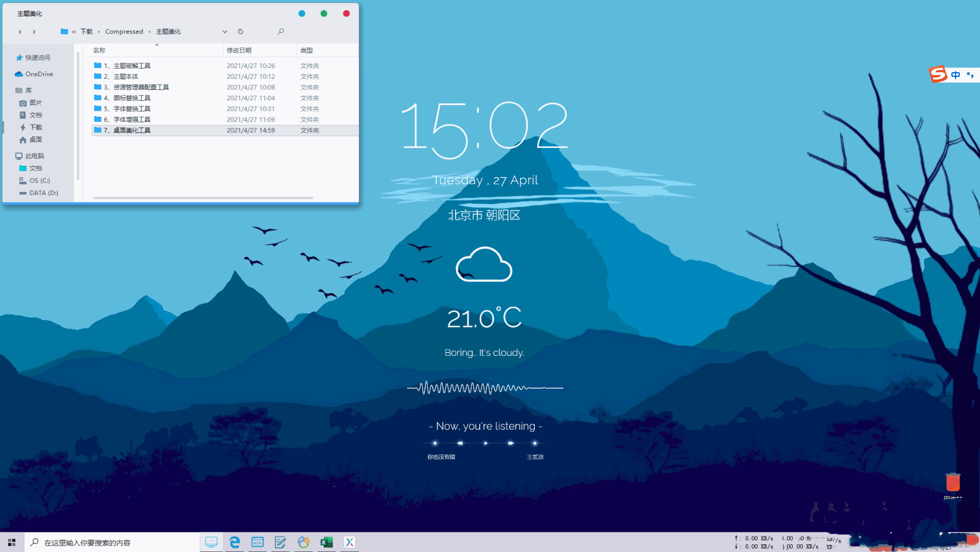Click the refresh icon in address bar
Image resolution: width=980 pixels, height=552 pixels.
pos(240,32)
